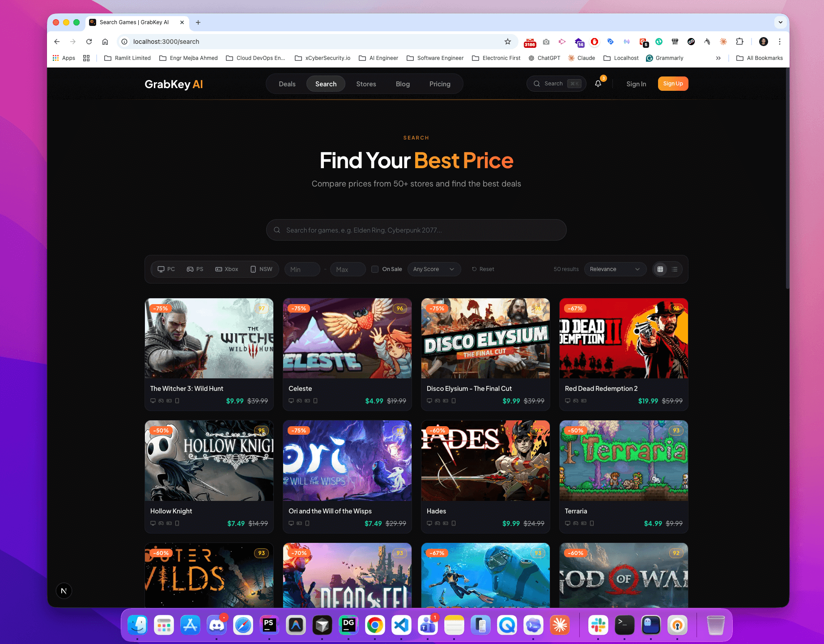Switch results to list view

(x=675, y=269)
